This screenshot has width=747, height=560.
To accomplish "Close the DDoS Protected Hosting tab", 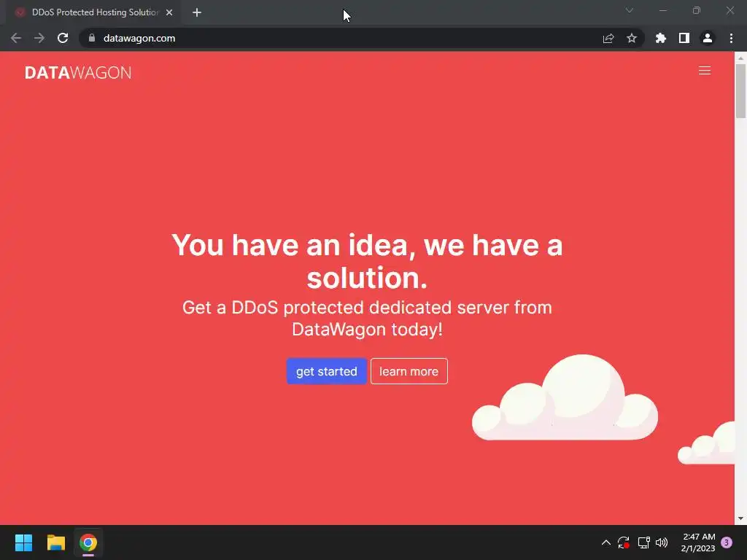I will point(169,12).
